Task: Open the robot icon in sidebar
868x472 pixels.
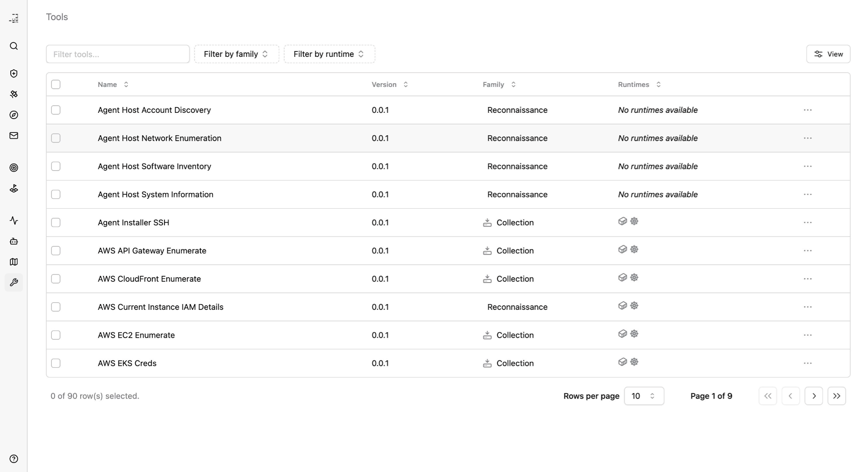Action: coord(14,241)
